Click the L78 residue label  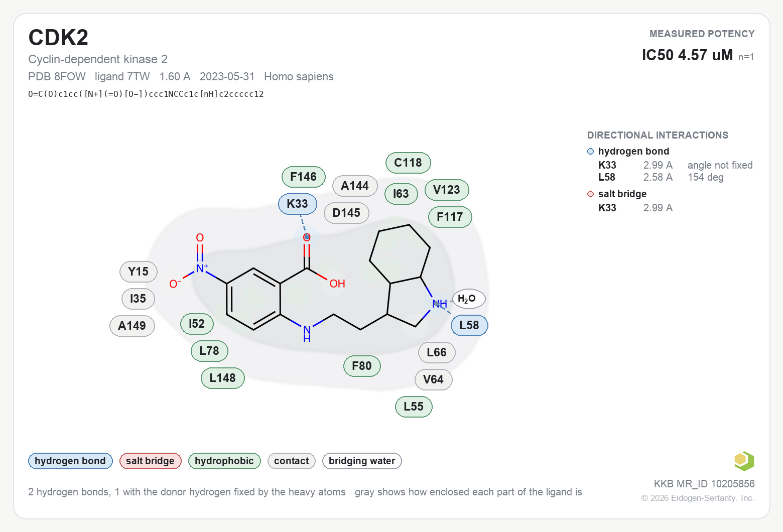point(209,351)
